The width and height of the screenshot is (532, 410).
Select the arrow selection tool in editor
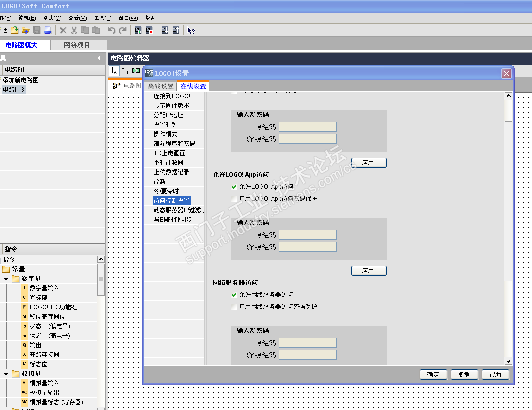(x=114, y=71)
